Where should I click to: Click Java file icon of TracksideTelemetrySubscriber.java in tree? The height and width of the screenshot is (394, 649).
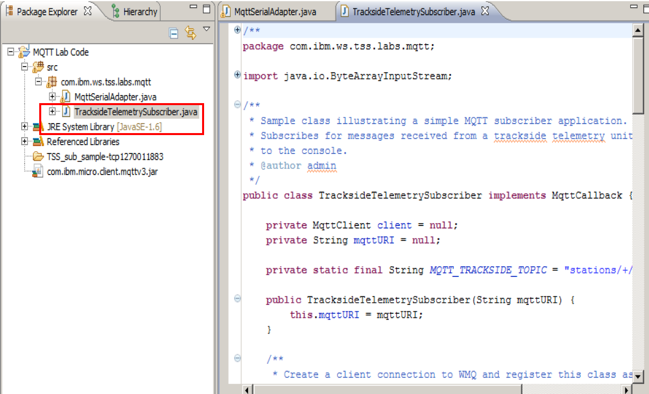(66, 111)
